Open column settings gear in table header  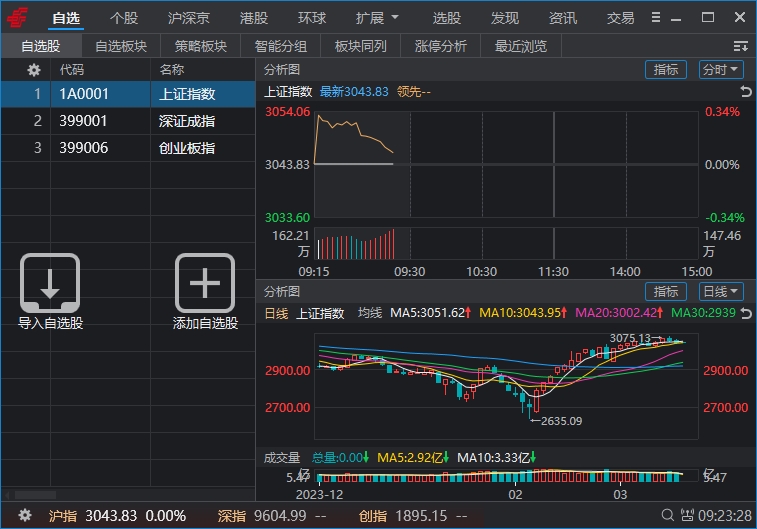34,70
